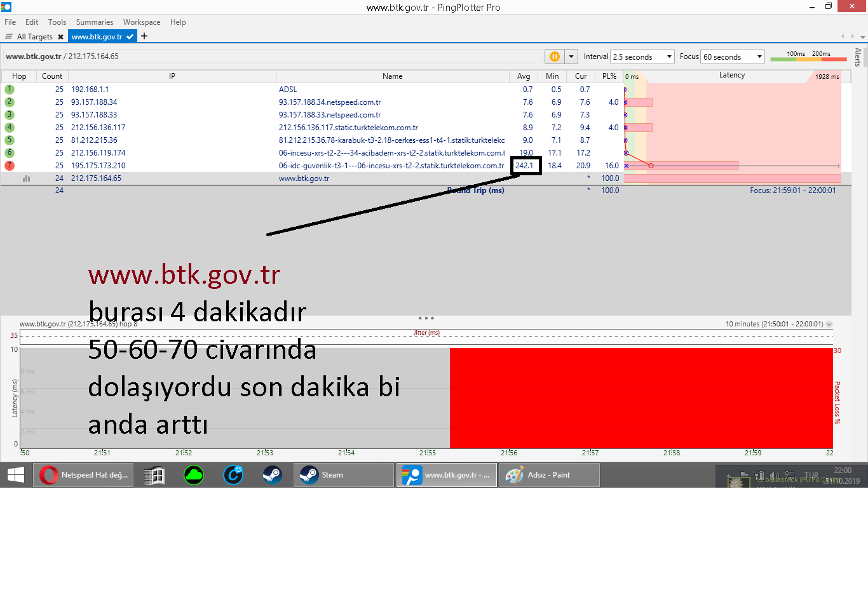Viewport: 868px width, 595px height.
Task: Select hop 1 green circle icon
Action: pos(10,90)
